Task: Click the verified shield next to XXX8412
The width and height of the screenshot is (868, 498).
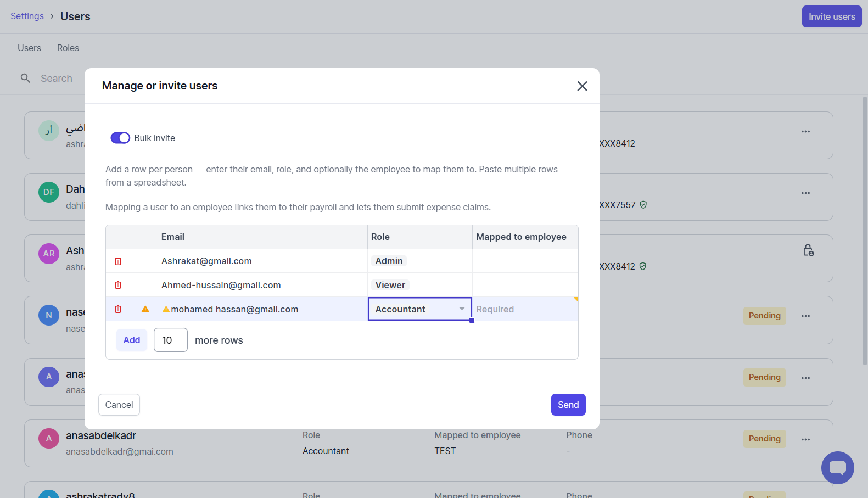Action: tap(643, 266)
